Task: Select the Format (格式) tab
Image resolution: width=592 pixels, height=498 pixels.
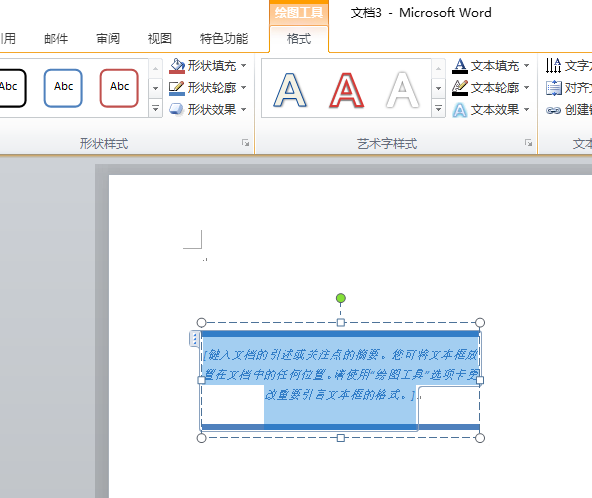Action: pos(299,39)
